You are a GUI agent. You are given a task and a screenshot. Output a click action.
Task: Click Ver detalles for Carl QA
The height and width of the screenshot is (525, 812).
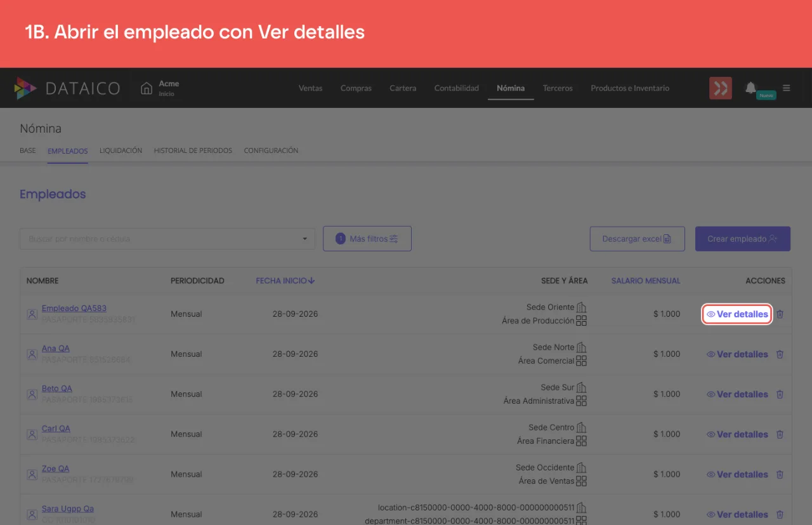(x=737, y=434)
